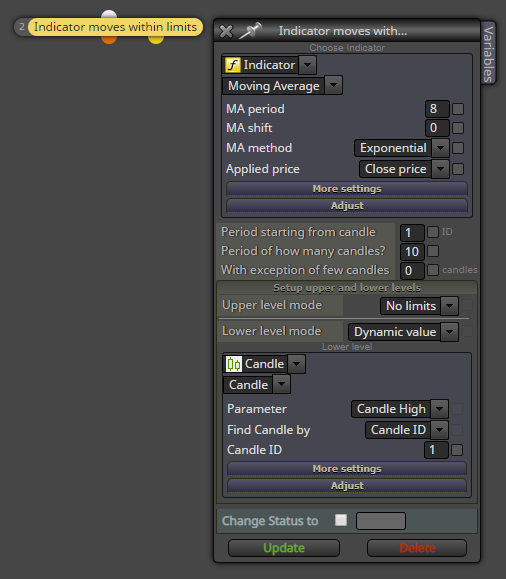Toggle the Applied price variable checkbox
The height and width of the screenshot is (579, 506).
point(458,169)
